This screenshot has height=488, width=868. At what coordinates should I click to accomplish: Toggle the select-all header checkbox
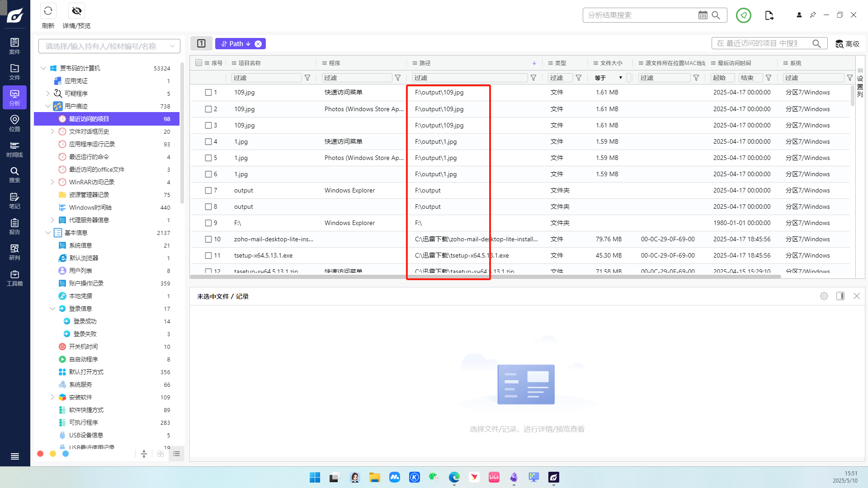198,63
